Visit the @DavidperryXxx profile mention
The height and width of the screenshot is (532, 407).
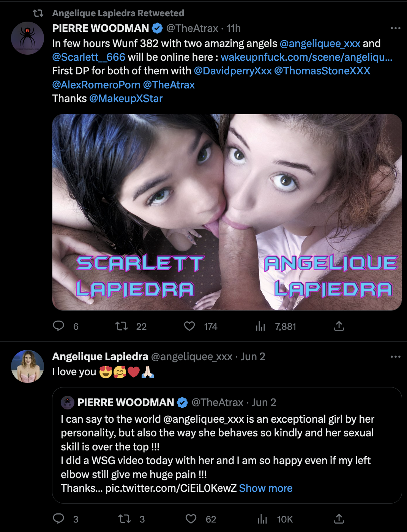click(x=233, y=71)
